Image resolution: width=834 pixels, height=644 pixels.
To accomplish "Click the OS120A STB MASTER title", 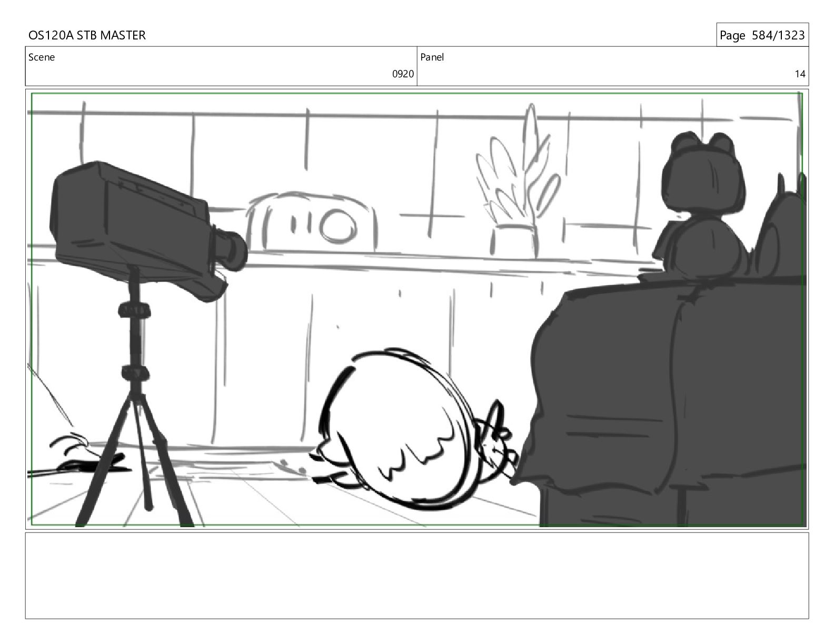I will [x=87, y=35].
